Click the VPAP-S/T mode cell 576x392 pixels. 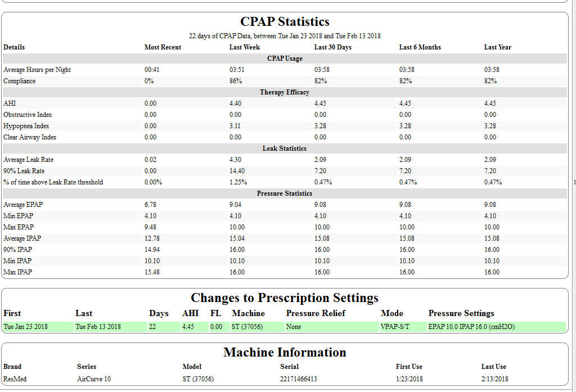click(395, 327)
